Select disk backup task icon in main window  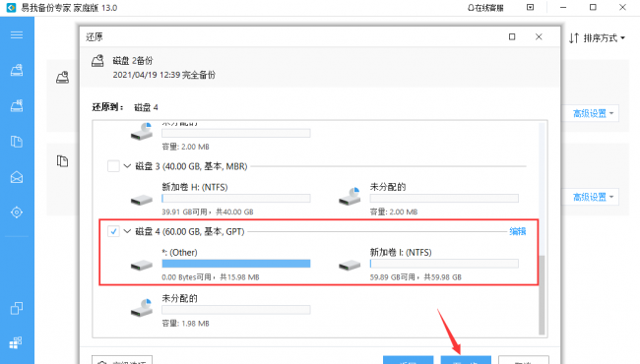(x=62, y=77)
